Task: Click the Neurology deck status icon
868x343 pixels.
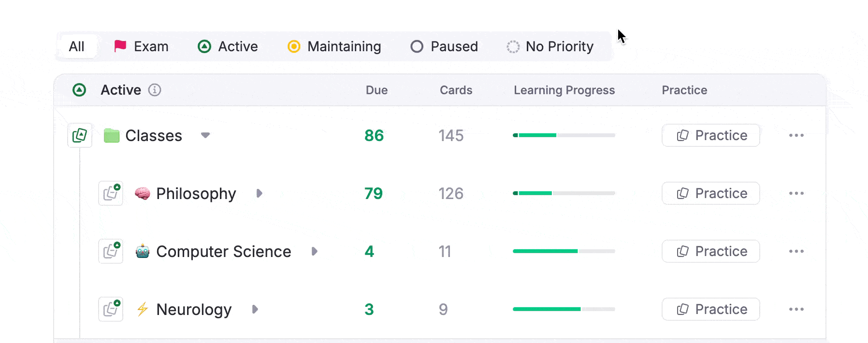Action: pyautogui.click(x=111, y=309)
